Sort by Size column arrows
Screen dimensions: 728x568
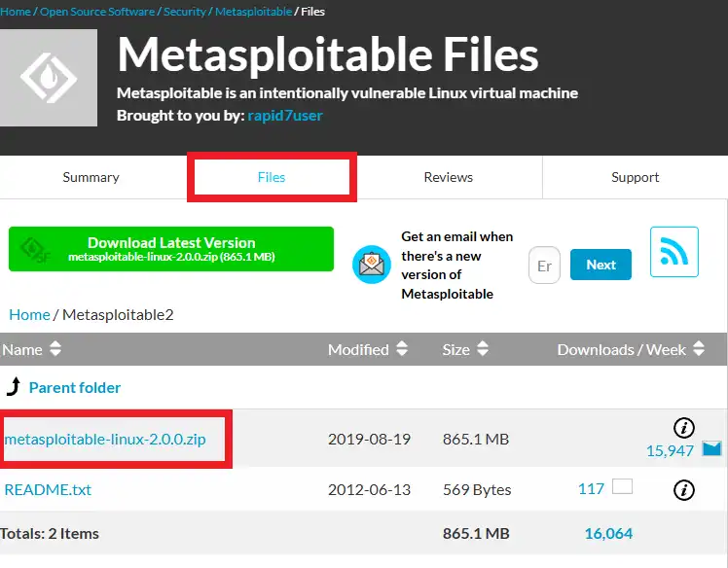click(483, 349)
